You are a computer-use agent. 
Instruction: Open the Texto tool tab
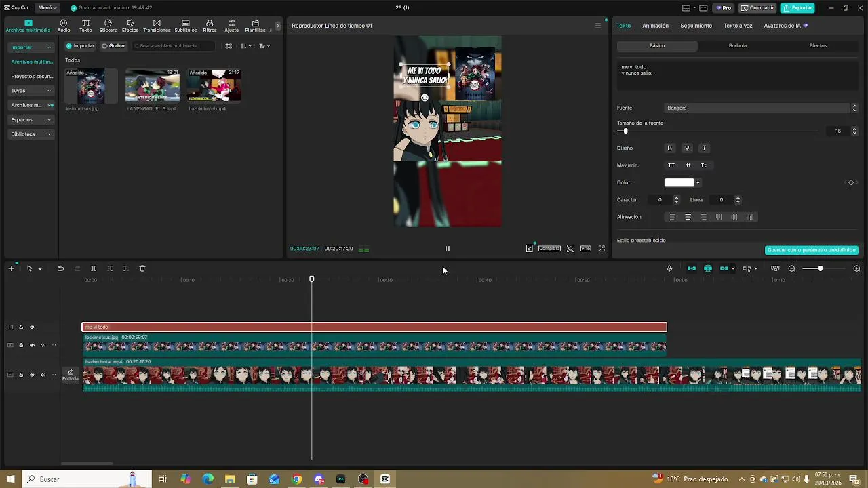[85, 26]
